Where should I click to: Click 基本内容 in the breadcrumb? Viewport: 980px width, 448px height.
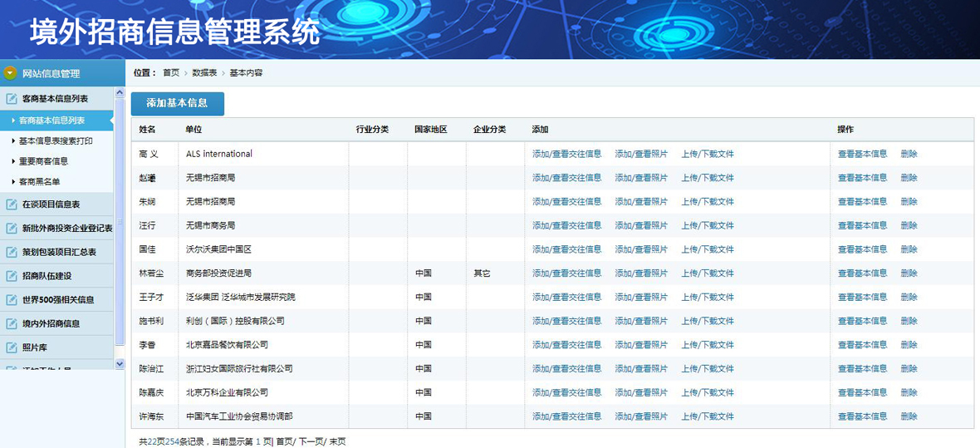click(247, 73)
